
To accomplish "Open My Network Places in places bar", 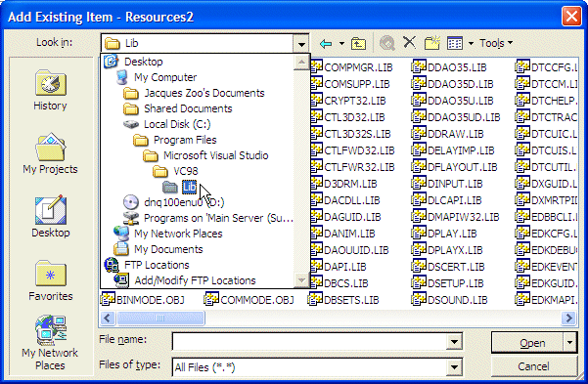I will pyautogui.click(x=50, y=343).
